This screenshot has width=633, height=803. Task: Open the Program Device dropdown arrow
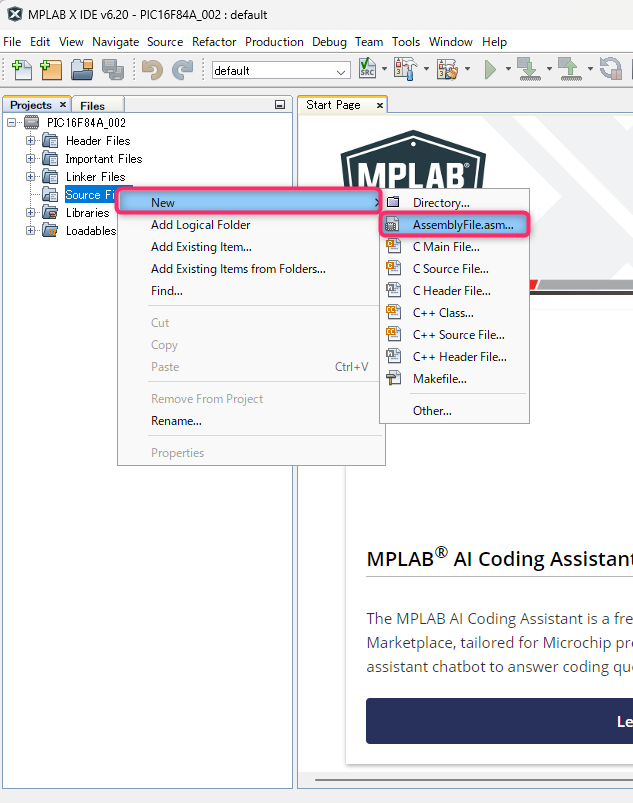[x=549, y=69]
